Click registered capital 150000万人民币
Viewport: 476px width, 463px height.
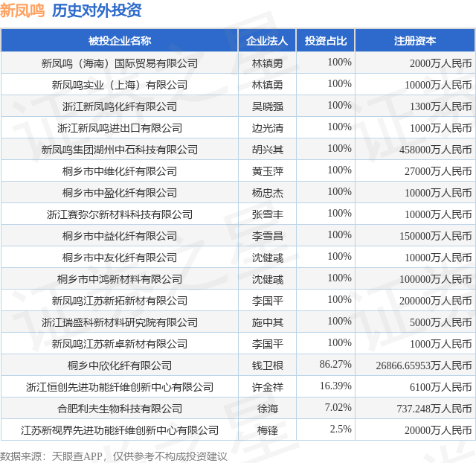pos(435,236)
